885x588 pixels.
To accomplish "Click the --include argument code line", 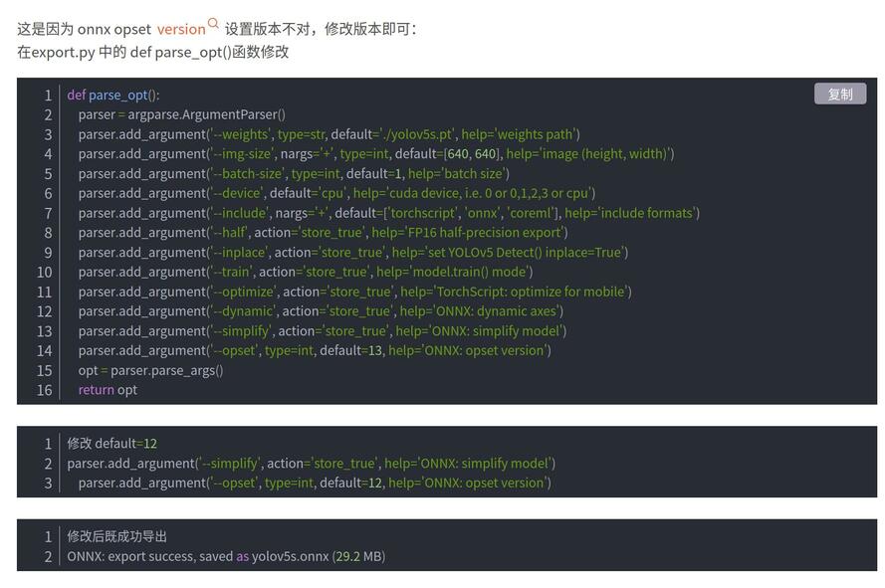I will coord(388,213).
